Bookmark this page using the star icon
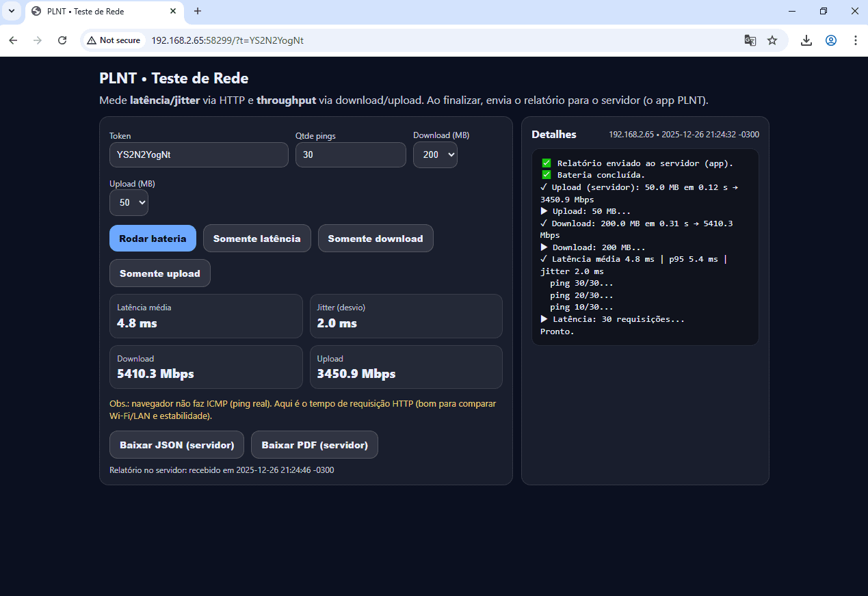 coord(772,40)
